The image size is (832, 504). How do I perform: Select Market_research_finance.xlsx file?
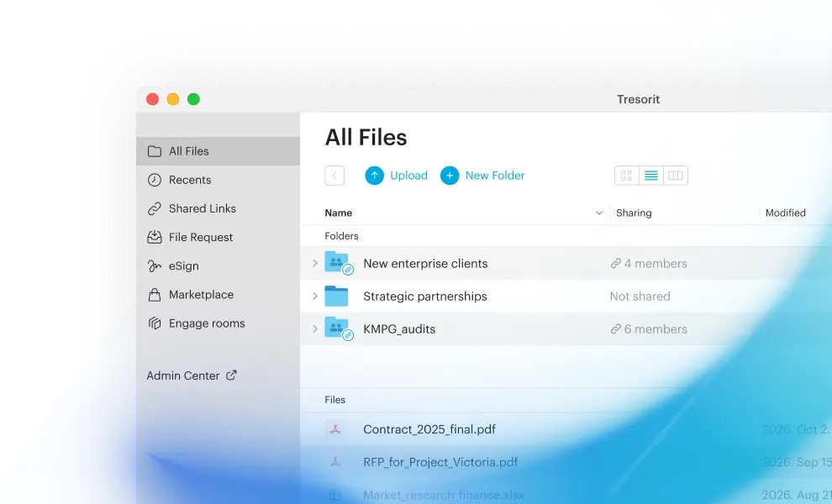tap(444, 495)
